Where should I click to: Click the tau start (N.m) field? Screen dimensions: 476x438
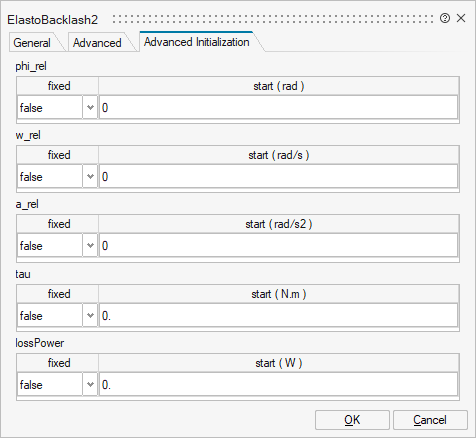[x=278, y=315]
